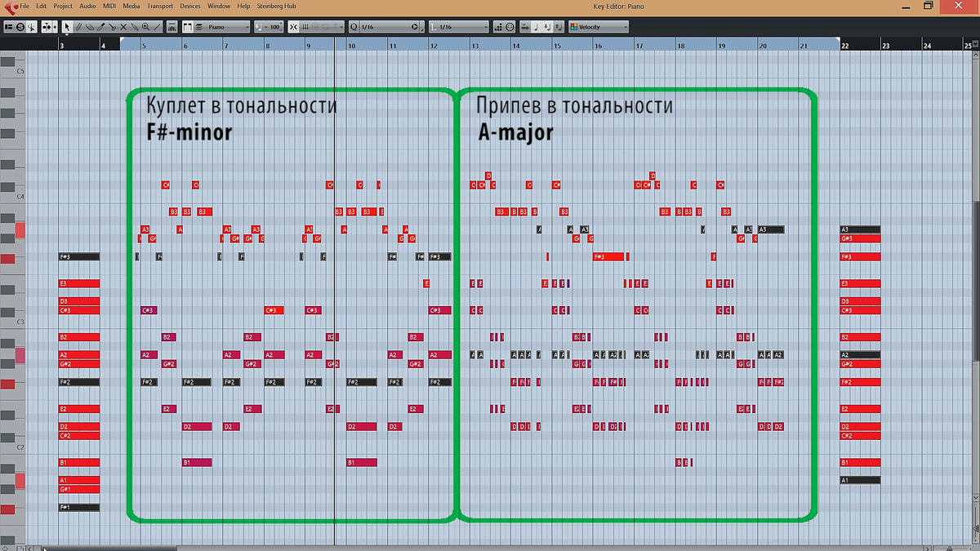Open the Media menu
Viewport: 980px width, 551px height.
coord(131,6)
